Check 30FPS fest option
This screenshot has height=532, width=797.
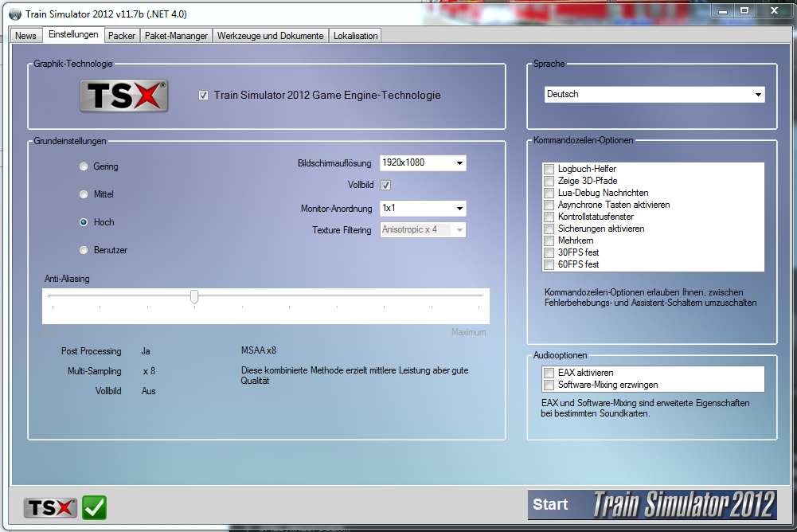pos(549,252)
